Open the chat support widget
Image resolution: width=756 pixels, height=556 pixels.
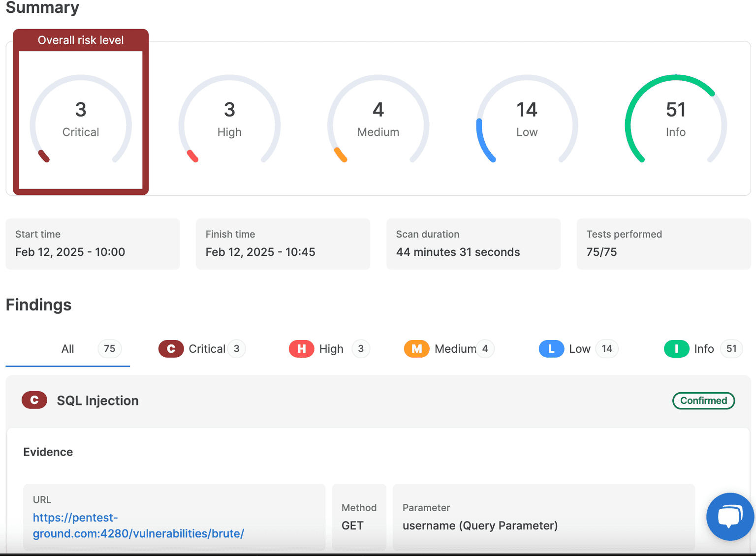730,517
